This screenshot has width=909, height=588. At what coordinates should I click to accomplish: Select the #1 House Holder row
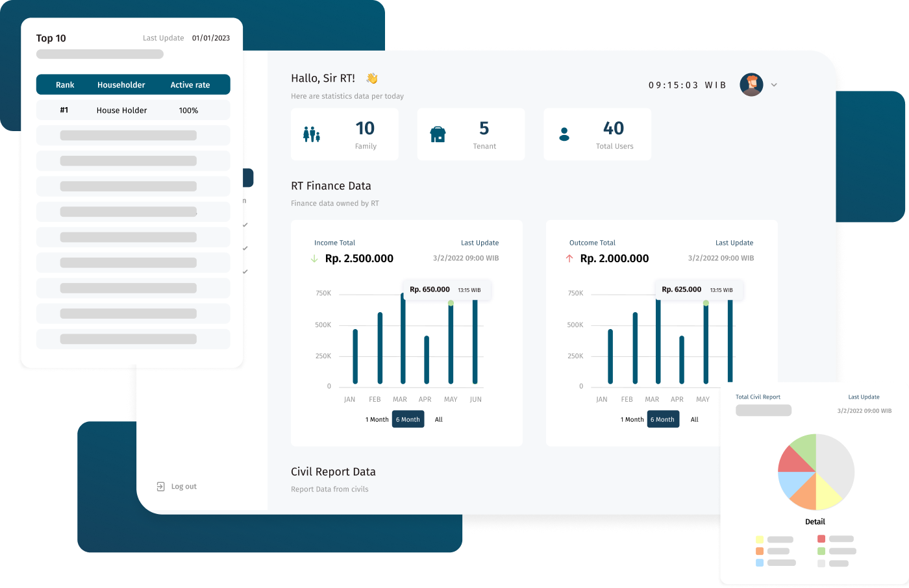point(133,110)
